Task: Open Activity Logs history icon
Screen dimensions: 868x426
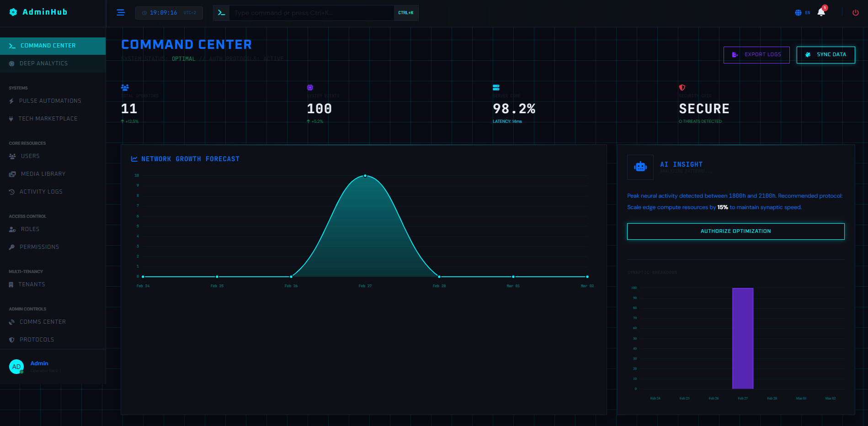Action: 12,192
